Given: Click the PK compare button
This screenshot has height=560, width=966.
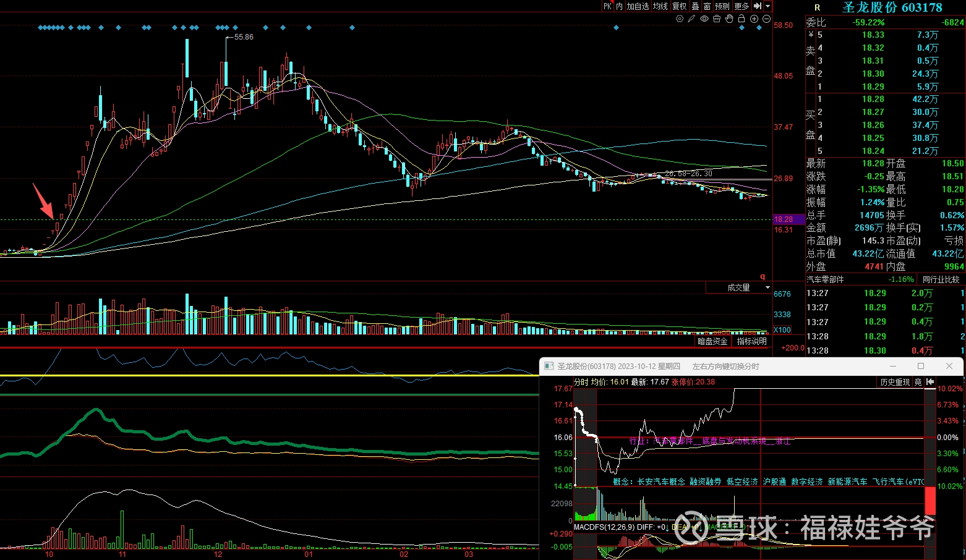Looking at the screenshot, I should 607,6.
